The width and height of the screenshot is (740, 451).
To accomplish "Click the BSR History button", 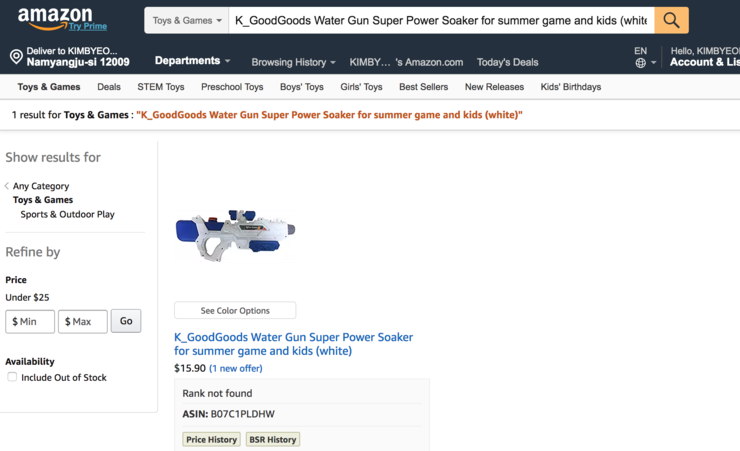I will pyautogui.click(x=273, y=439).
